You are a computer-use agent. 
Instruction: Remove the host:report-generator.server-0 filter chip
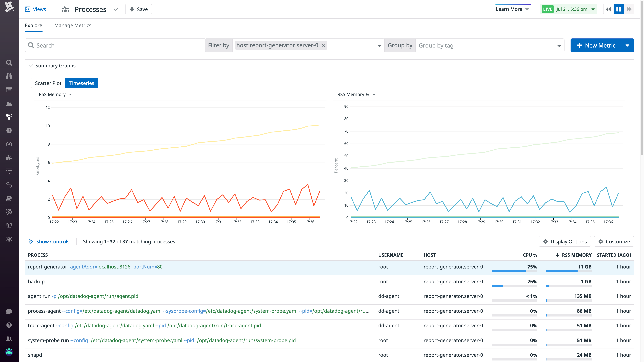click(x=323, y=45)
